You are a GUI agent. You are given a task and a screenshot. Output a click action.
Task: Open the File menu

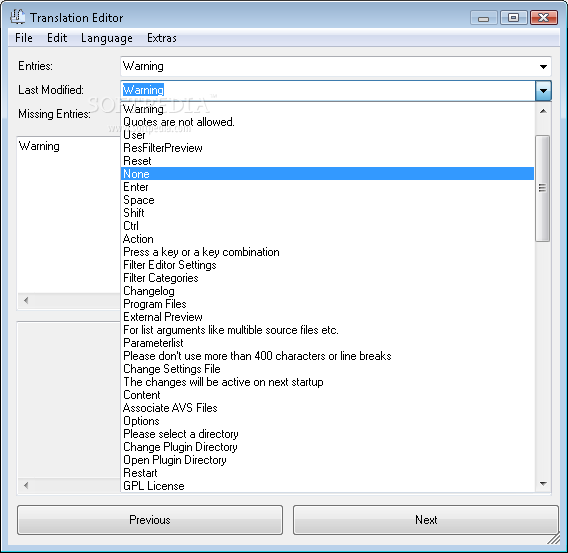(x=24, y=38)
